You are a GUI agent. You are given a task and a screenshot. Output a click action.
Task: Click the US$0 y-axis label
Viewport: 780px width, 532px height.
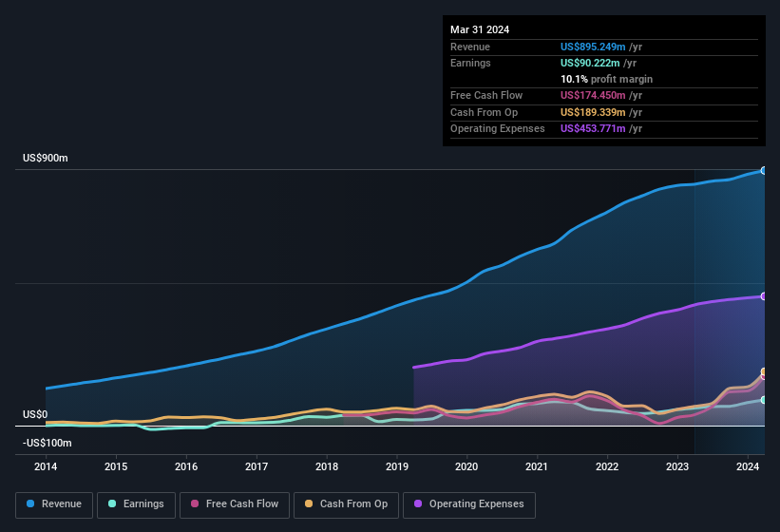(35, 414)
